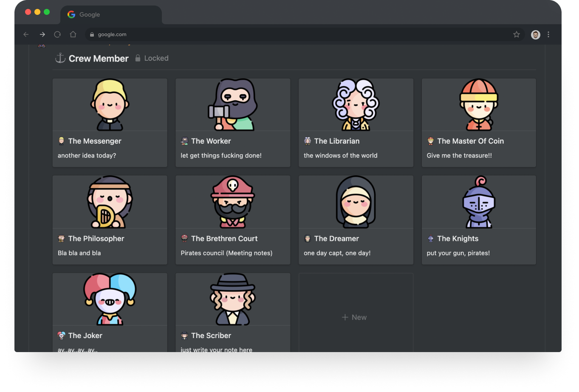Viewport: 579px width, 392px height.
Task: Click The Knights helmet page icon
Action: (x=430, y=238)
